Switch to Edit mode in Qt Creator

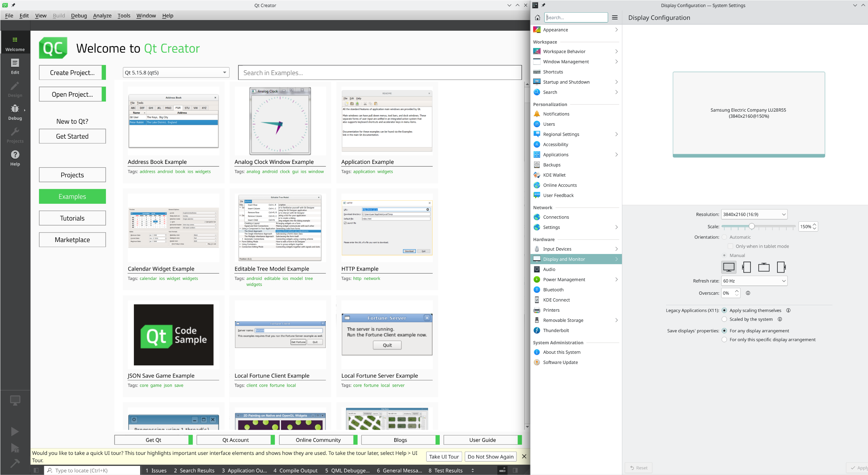point(15,66)
